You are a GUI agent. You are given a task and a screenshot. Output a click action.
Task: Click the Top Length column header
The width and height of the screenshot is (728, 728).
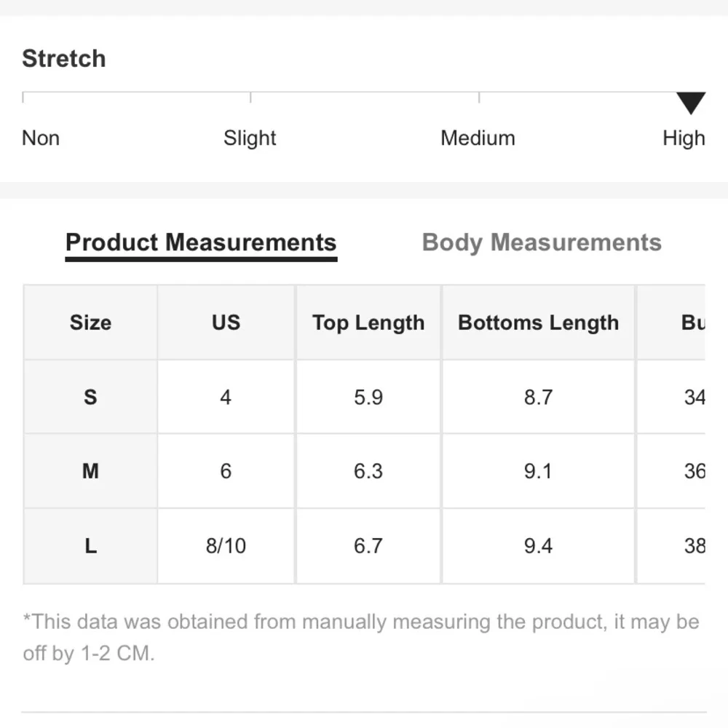(368, 323)
